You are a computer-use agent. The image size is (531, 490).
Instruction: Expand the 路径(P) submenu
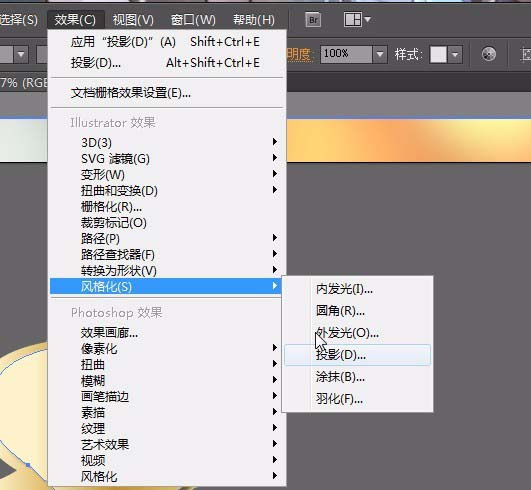click(x=166, y=239)
